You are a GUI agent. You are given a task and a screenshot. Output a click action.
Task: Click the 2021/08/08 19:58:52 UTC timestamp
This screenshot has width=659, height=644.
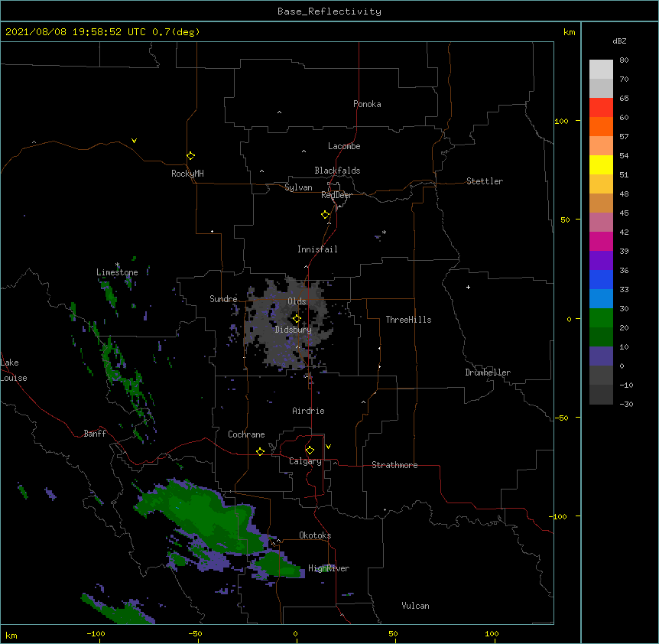(x=76, y=32)
